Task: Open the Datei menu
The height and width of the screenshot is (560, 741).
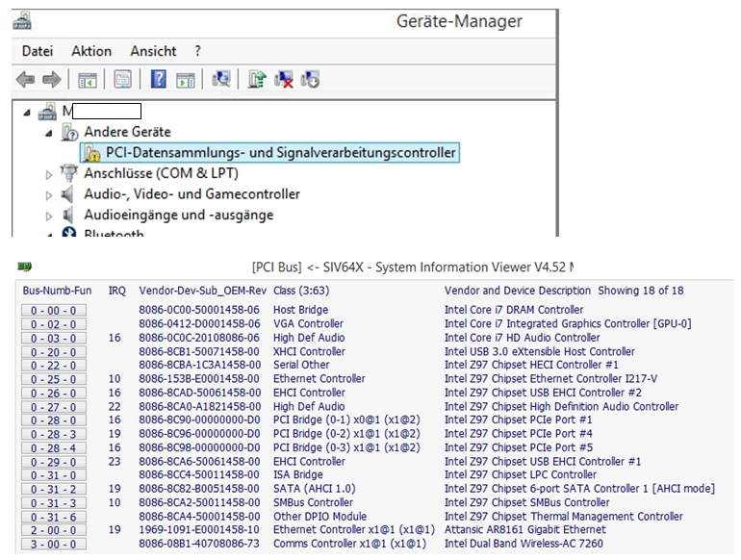Action: pos(38,51)
